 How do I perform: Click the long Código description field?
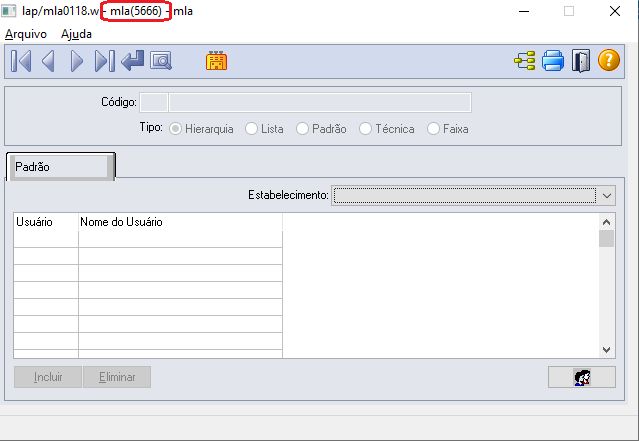[x=320, y=102]
